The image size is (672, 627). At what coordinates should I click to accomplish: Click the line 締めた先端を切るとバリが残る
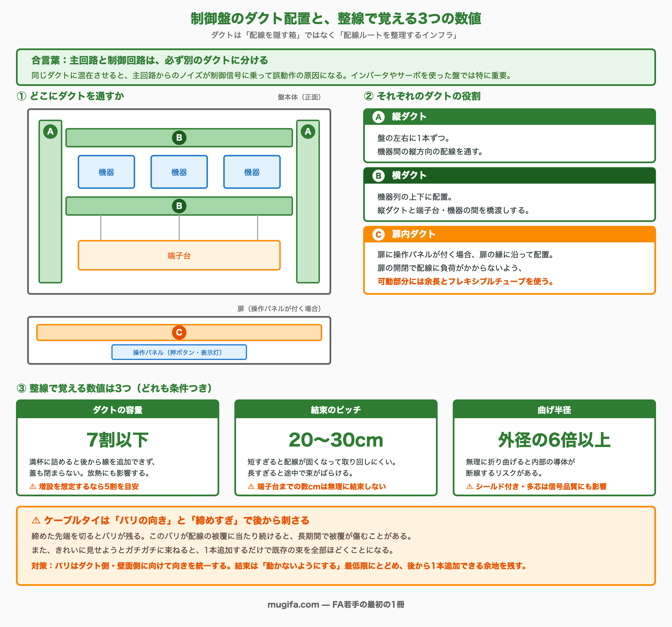coord(222,536)
